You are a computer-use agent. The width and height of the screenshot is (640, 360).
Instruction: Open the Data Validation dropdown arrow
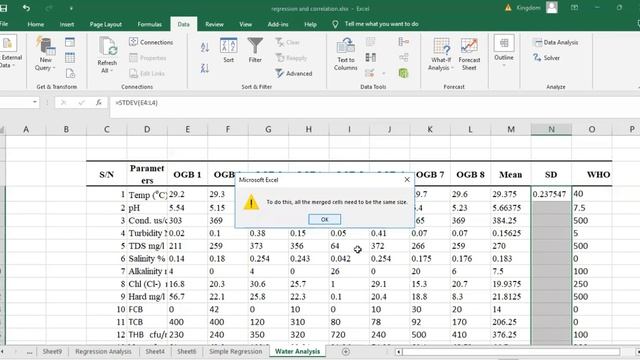(384, 73)
